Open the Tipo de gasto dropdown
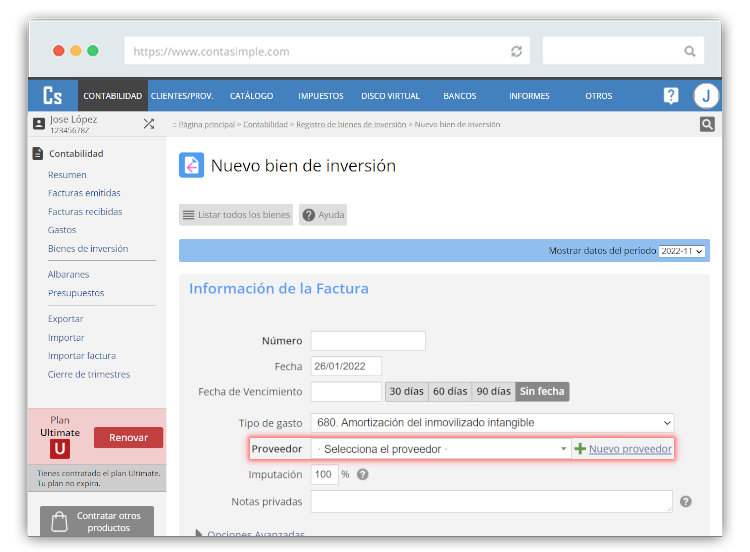Screen dimensions: 750x552 (x=492, y=423)
